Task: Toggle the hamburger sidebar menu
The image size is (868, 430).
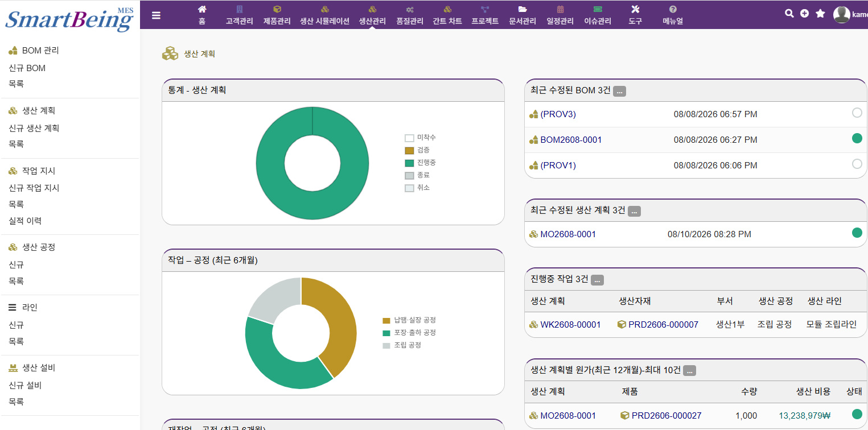Action: point(156,15)
